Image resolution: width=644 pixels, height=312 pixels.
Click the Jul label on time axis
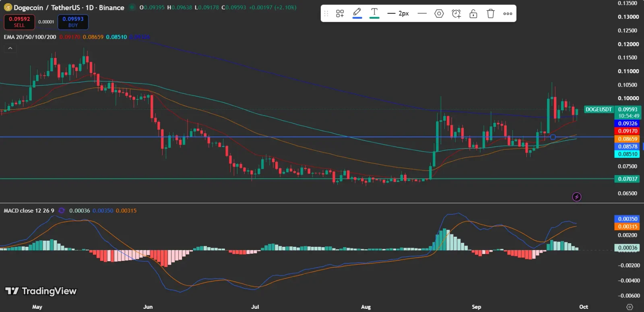click(x=255, y=307)
